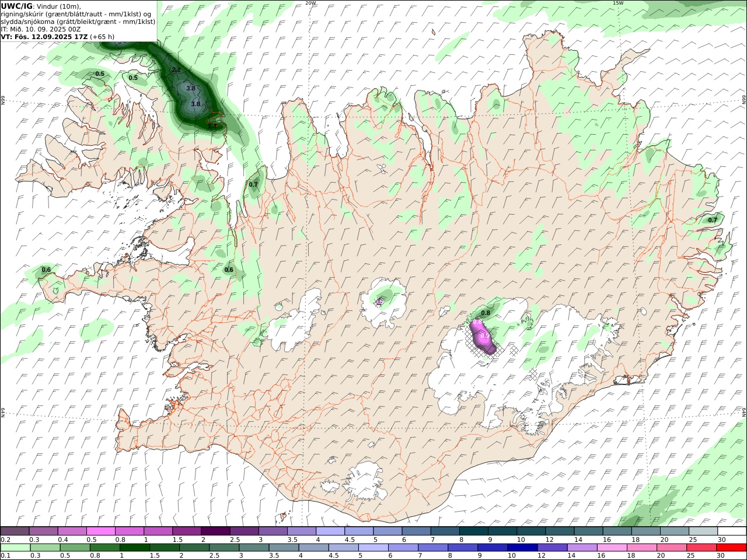
Task: Click the lavender rain swatch labeled 14
Action: tap(582, 548)
